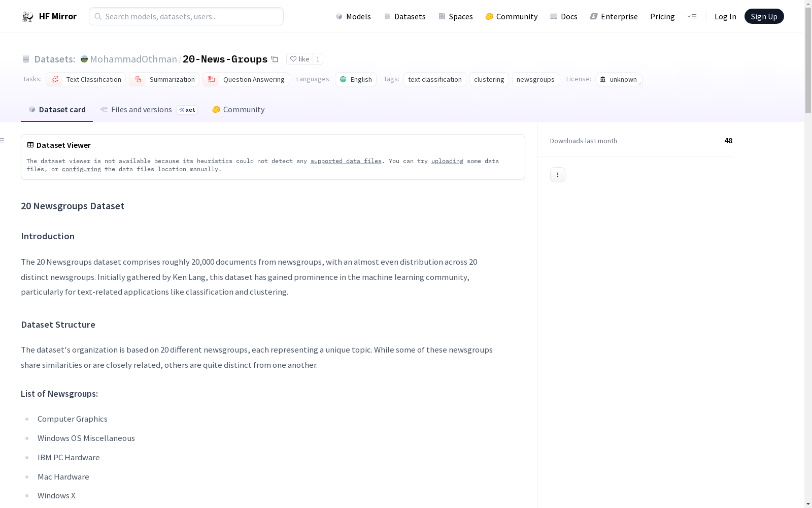
Task: Click the clustering tag
Action: point(489,79)
